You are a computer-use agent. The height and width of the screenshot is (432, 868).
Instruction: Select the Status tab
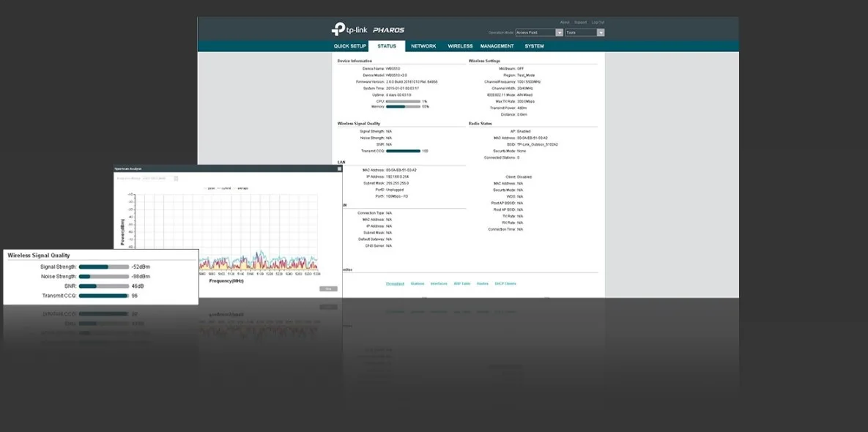click(387, 46)
